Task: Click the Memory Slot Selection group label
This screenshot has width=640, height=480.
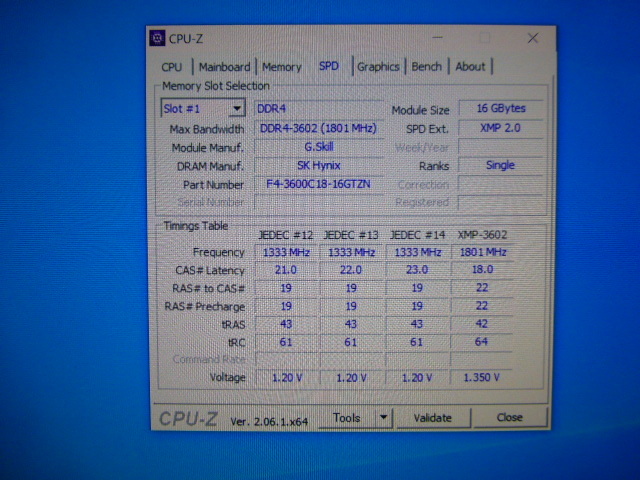Action: [216, 86]
